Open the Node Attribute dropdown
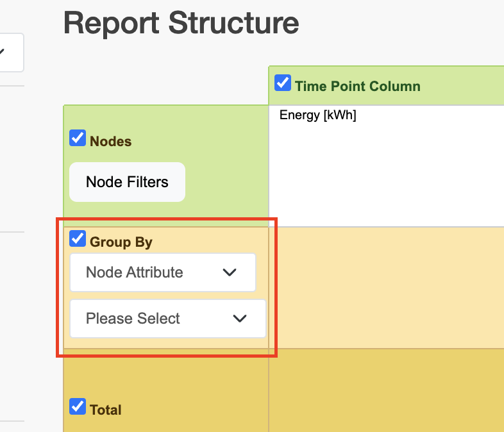The height and width of the screenshot is (432, 504). point(162,272)
